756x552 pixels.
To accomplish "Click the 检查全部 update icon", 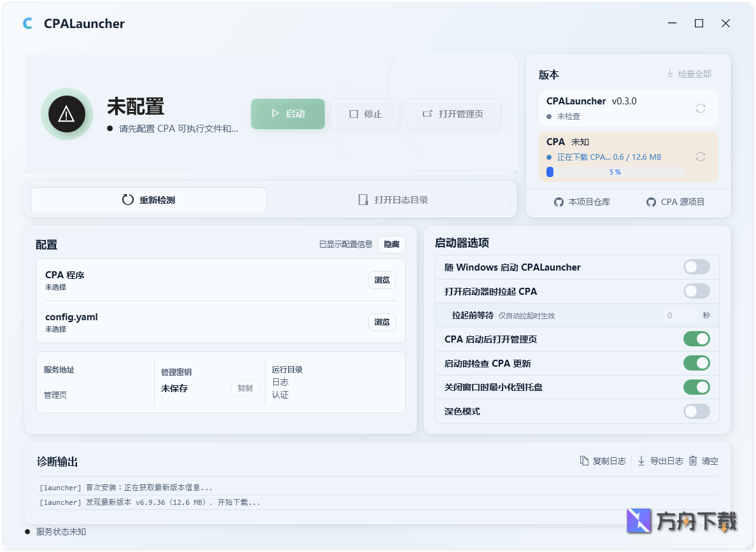I will click(669, 73).
